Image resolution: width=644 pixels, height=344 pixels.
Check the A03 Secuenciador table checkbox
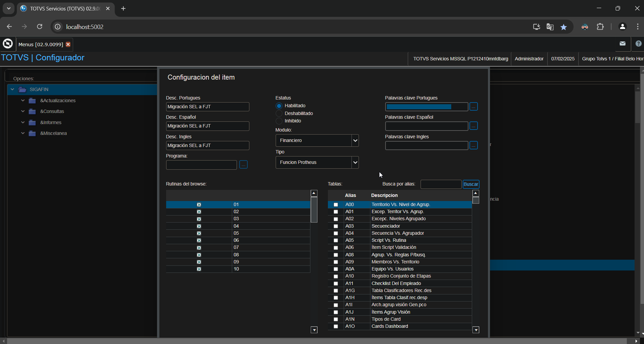(x=336, y=226)
